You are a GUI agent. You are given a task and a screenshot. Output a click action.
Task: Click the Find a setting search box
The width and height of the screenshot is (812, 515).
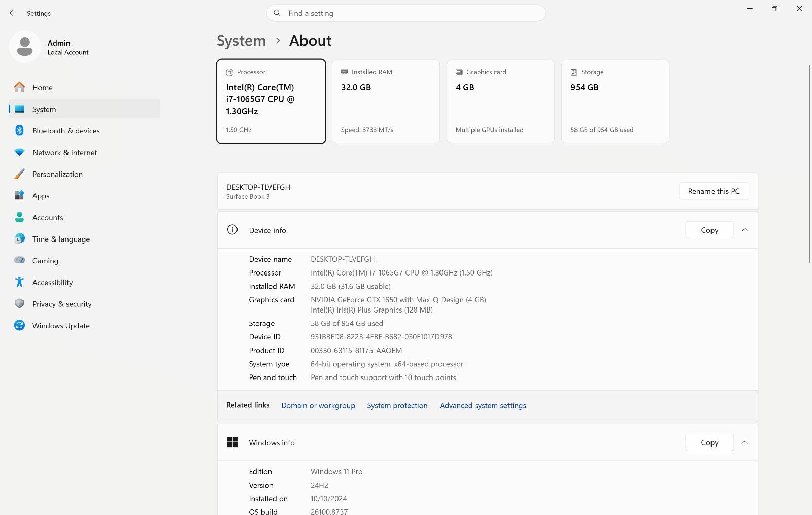pyautogui.click(x=406, y=13)
